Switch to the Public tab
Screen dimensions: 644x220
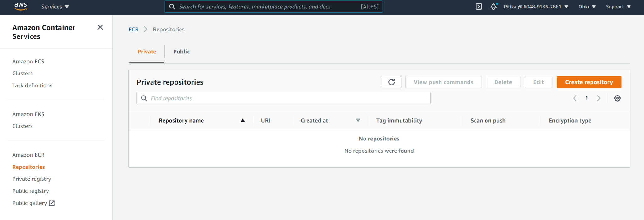181,52
